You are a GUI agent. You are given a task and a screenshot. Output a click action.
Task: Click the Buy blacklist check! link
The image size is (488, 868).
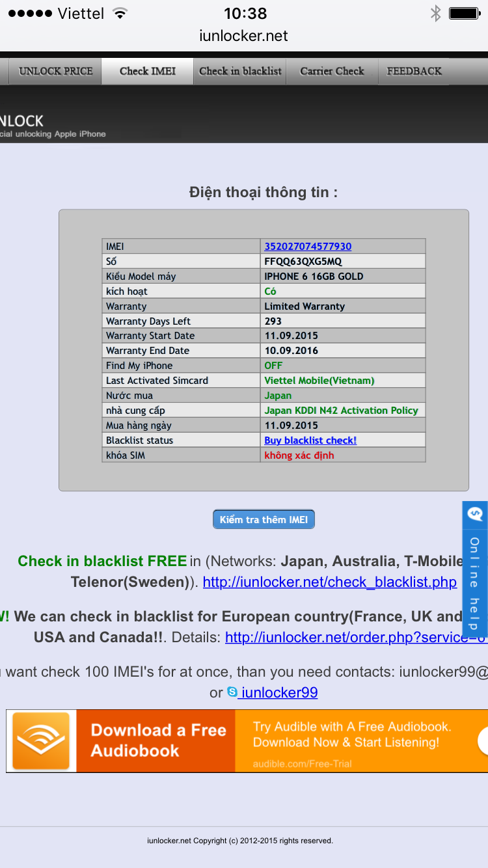click(x=310, y=441)
